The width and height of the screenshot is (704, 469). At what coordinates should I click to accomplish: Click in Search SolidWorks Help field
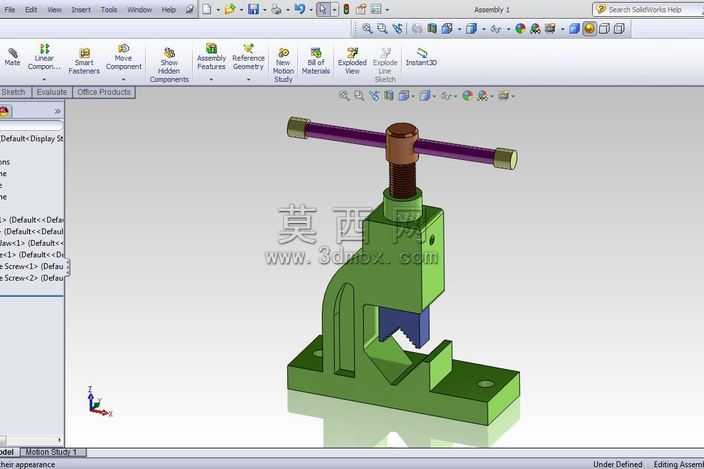[x=649, y=9]
